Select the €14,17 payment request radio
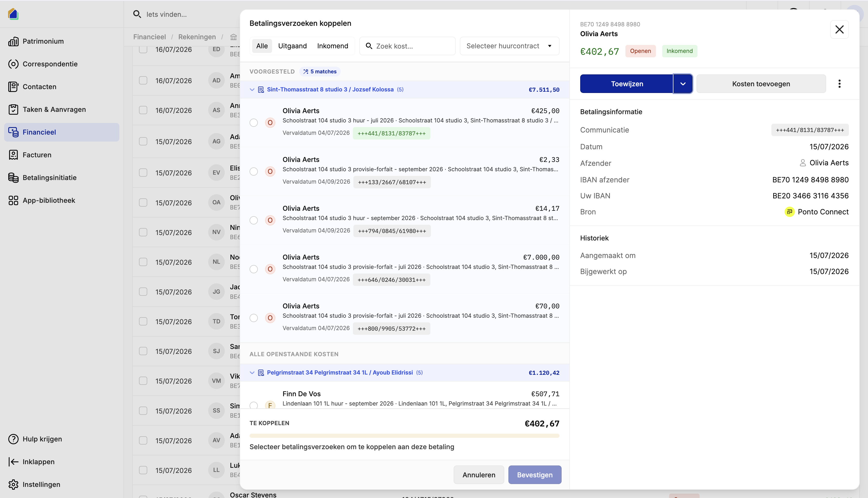Screen dimensions: 868x498 tap(254, 220)
